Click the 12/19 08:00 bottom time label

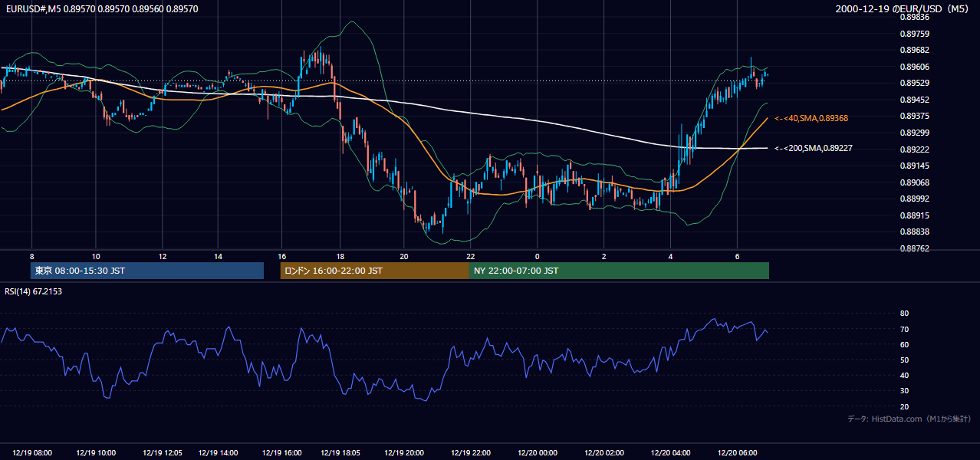point(32,453)
